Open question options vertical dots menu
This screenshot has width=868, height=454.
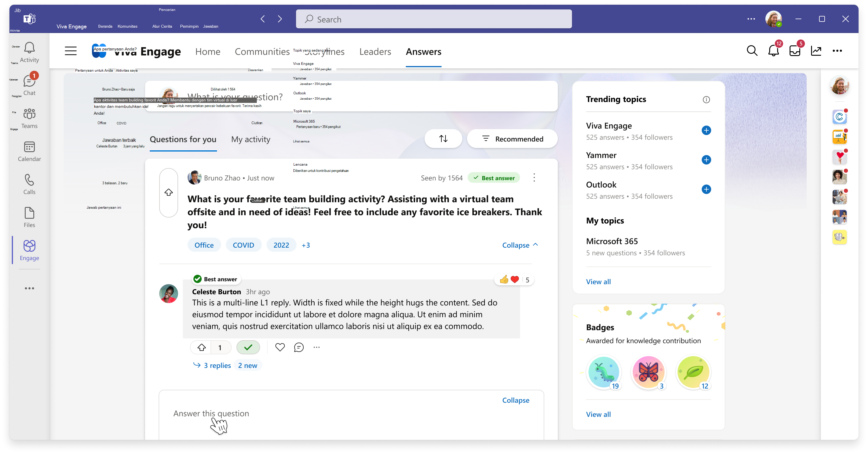[x=534, y=178]
